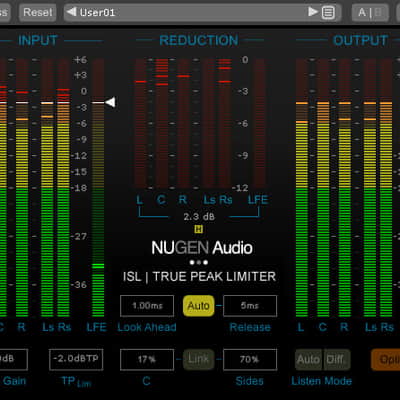Screen dimensions: 400x400
Task: Click the REDUCTION section header
Action: (199, 40)
